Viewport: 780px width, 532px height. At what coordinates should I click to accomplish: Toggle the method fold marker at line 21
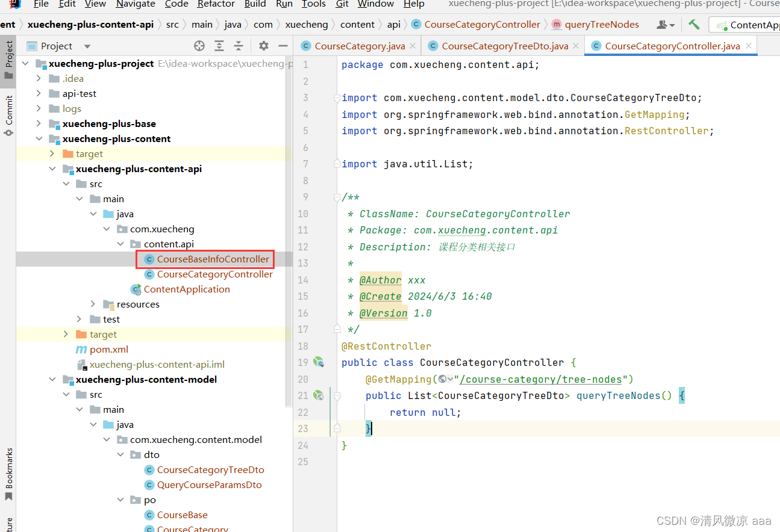point(337,395)
